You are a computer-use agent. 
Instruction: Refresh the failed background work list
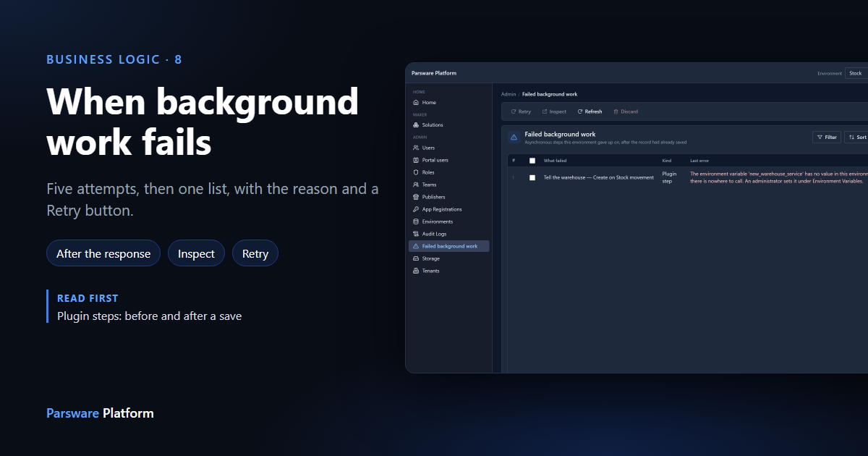(590, 111)
